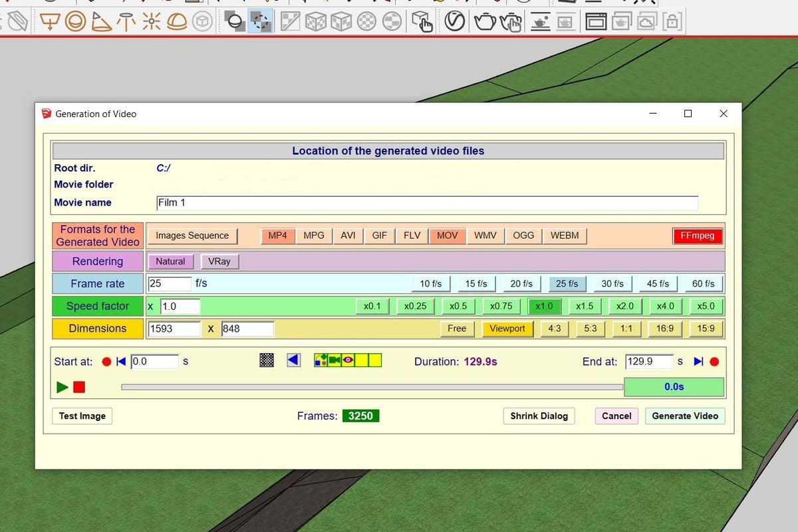
Task: Jump to start with blue skip-back icon
Action: 121,362
